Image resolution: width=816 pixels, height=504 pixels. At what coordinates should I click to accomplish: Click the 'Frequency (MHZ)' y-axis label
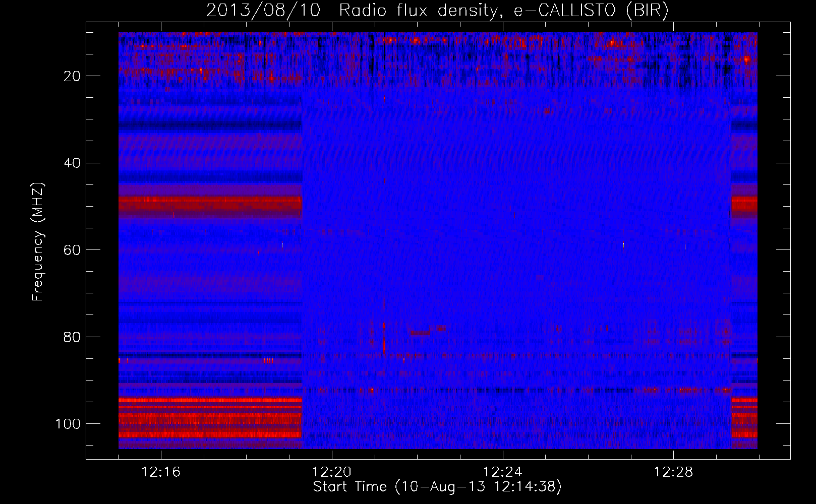coord(38,242)
